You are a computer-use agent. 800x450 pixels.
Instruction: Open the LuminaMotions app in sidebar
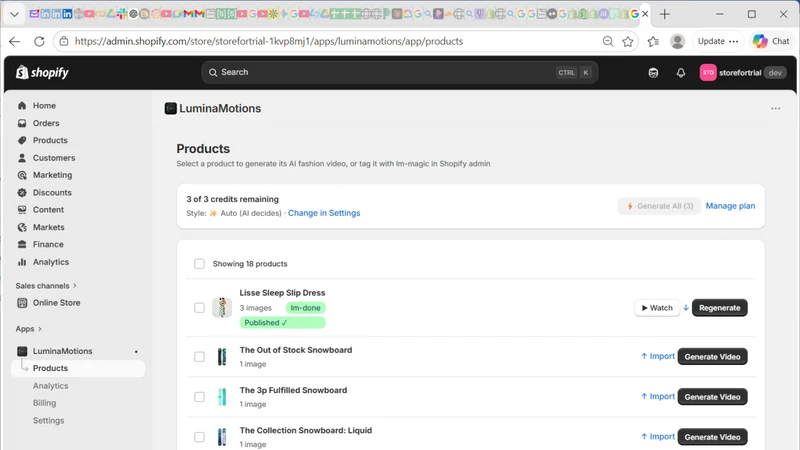(x=62, y=351)
